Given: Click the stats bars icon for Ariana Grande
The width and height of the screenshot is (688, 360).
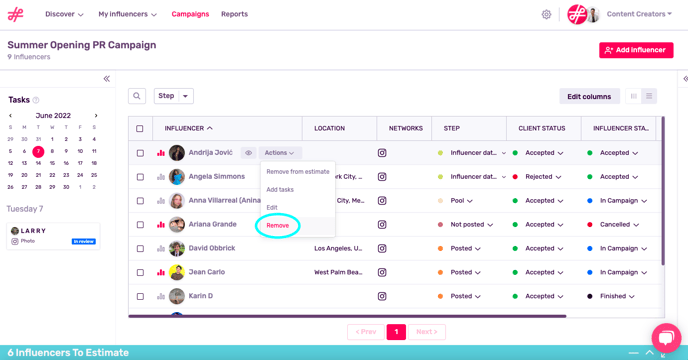Looking at the screenshot, I should click(x=161, y=225).
